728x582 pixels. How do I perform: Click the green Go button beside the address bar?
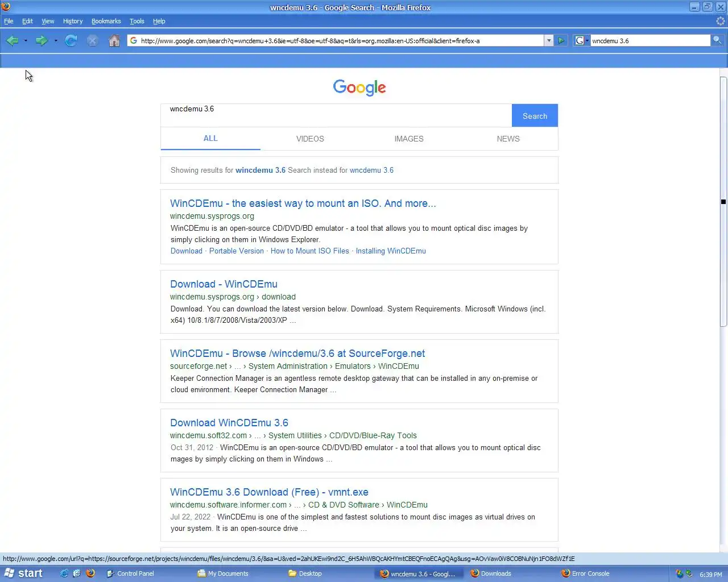point(561,40)
